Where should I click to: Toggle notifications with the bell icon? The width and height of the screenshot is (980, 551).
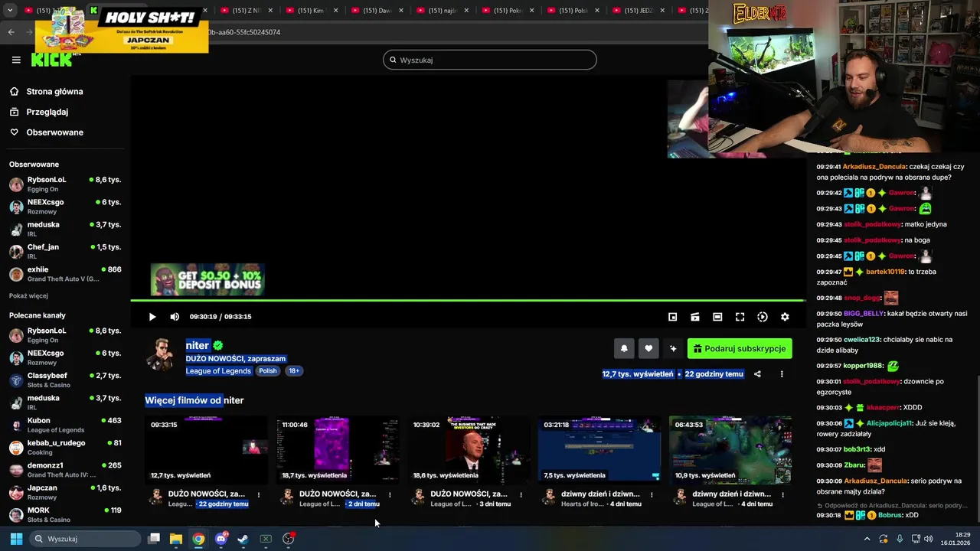(x=624, y=348)
